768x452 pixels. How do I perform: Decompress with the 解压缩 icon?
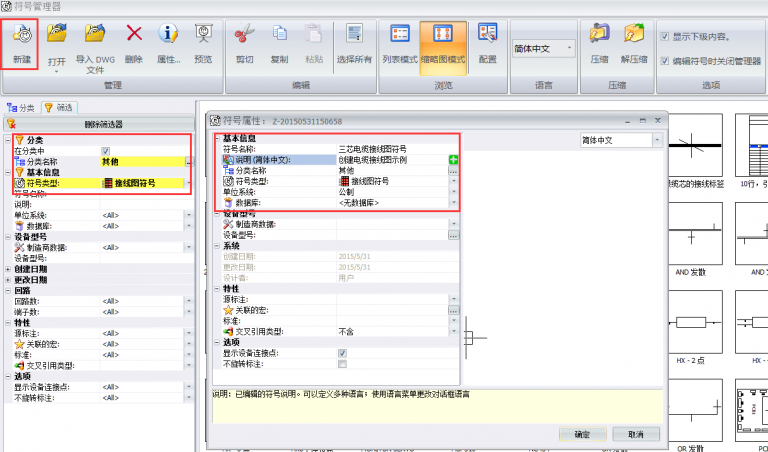[x=634, y=34]
